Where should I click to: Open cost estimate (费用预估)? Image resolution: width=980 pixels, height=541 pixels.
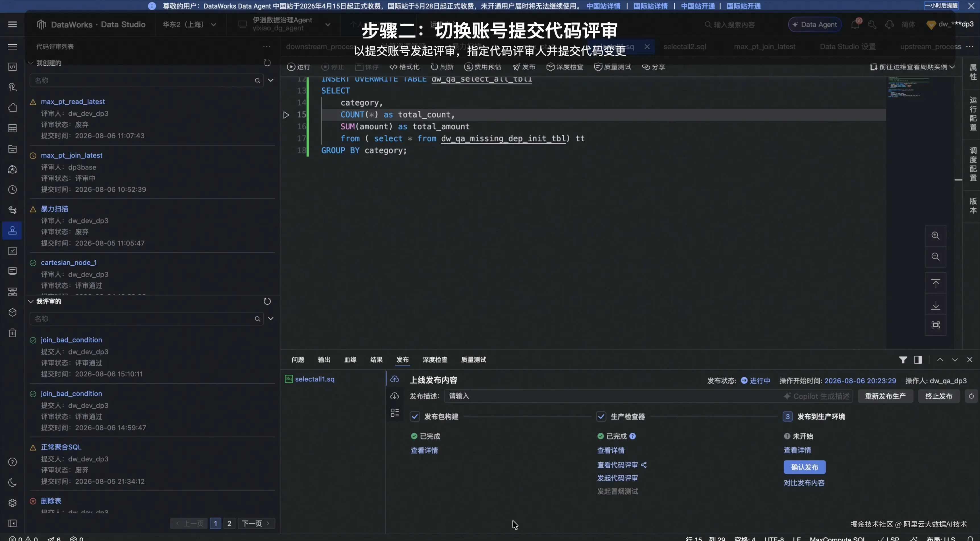click(x=483, y=67)
